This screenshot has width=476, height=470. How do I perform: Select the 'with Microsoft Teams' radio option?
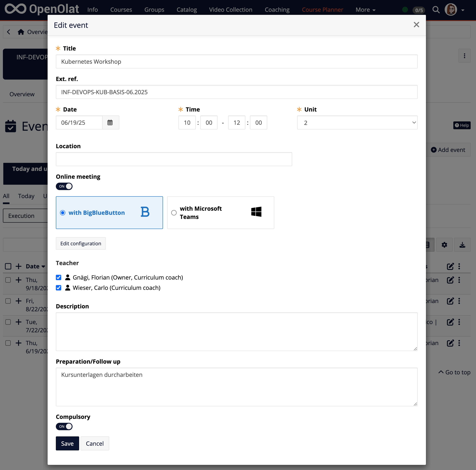click(x=174, y=213)
